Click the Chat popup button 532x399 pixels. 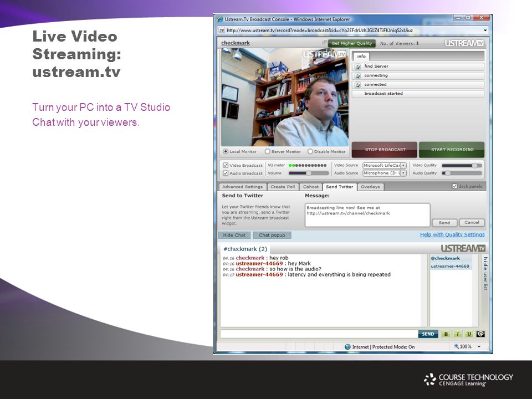click(272, 235)
